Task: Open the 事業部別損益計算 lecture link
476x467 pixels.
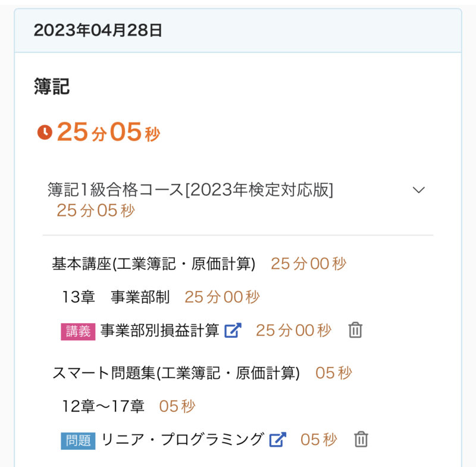Action: [x=159, y=331]
